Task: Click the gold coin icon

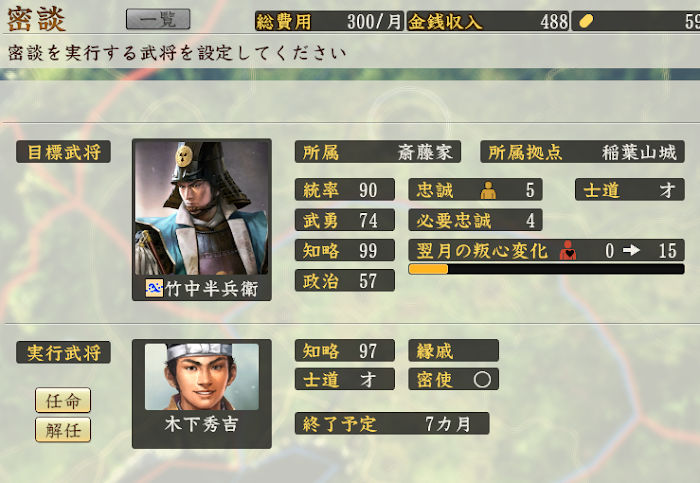Action: (x=586, y=21)
